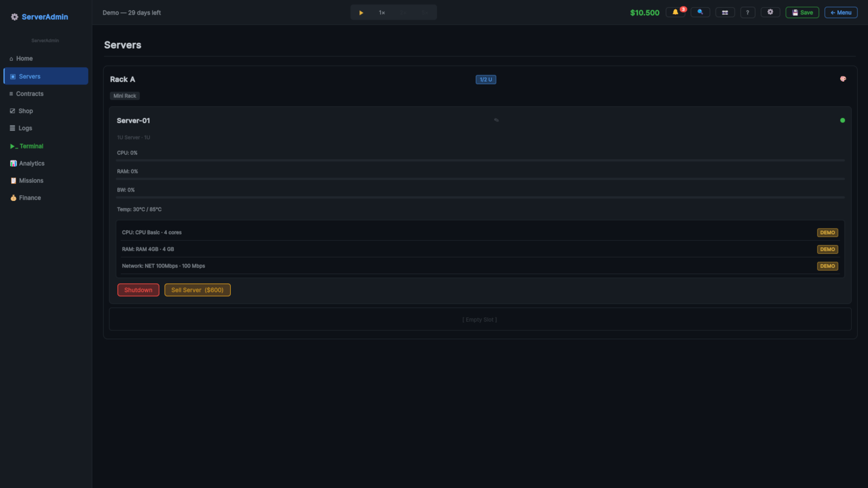Click 'RAM: RAM 4GB · 4 GB' row

click(480, 249)
